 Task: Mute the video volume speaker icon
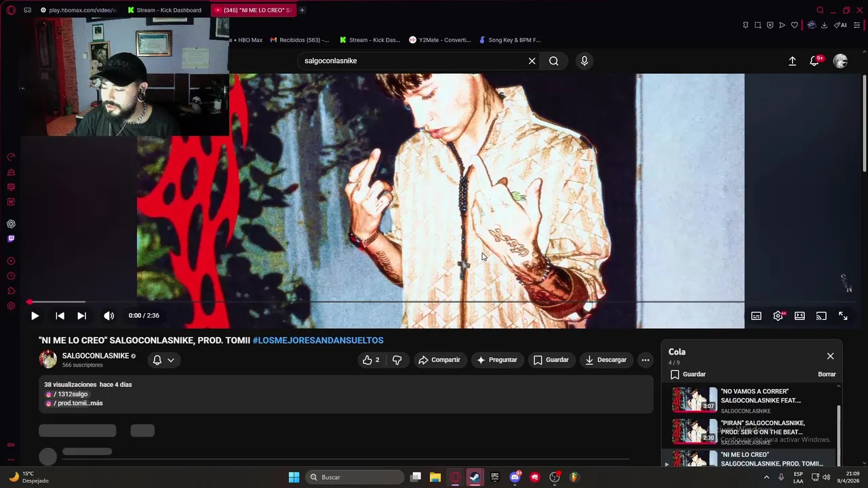pyautogui.click(x=108, y=316)
